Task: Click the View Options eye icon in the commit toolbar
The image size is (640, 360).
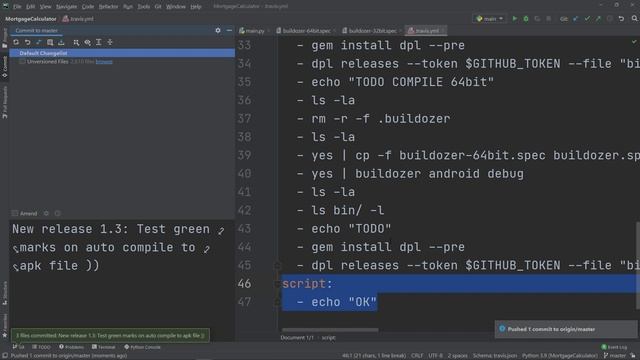Action: 87,42
